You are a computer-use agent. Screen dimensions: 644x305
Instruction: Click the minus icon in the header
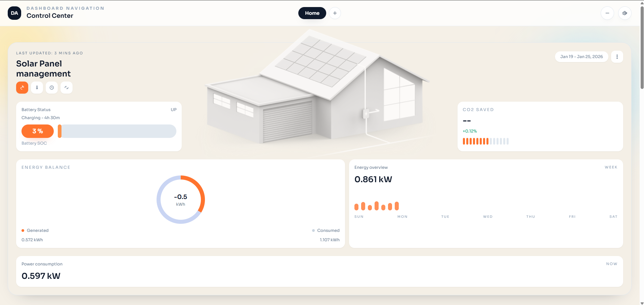[x=607, y=13]
